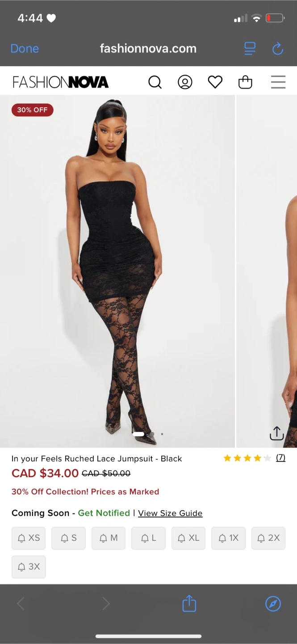Viewport: 297px width, 644px height.
Task: Open the reader view icon in browser bar
Action: pyautogui.click(x=250, y=48)
